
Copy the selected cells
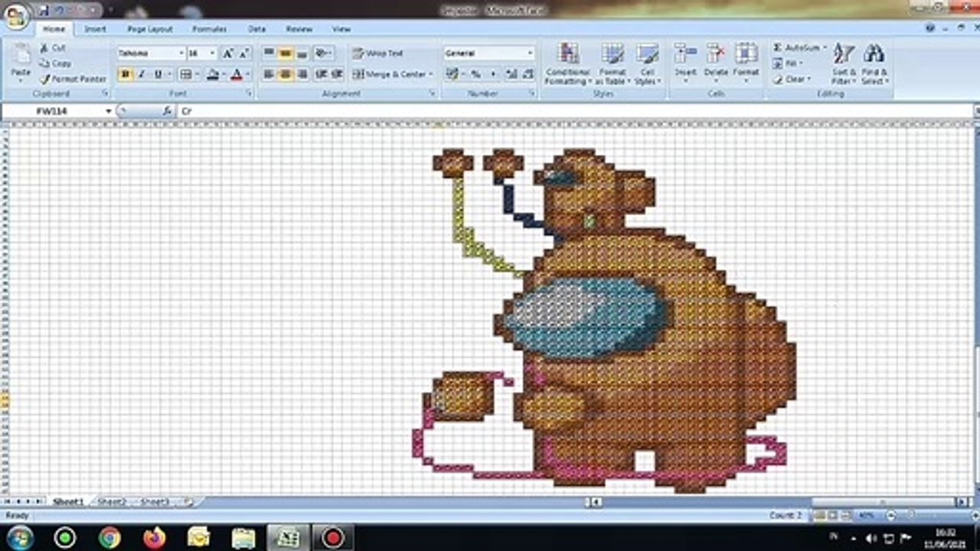(55, 64)
